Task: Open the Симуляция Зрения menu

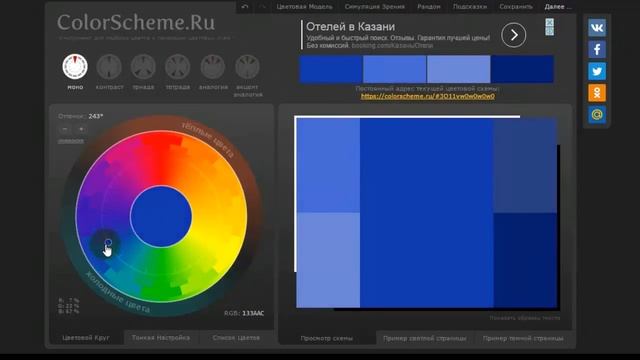Action: (375, 7)
